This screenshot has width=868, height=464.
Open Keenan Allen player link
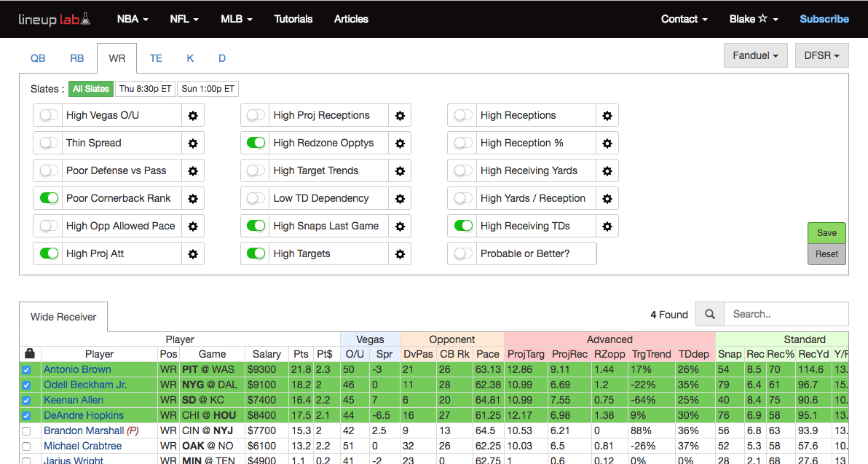point(74,400)
